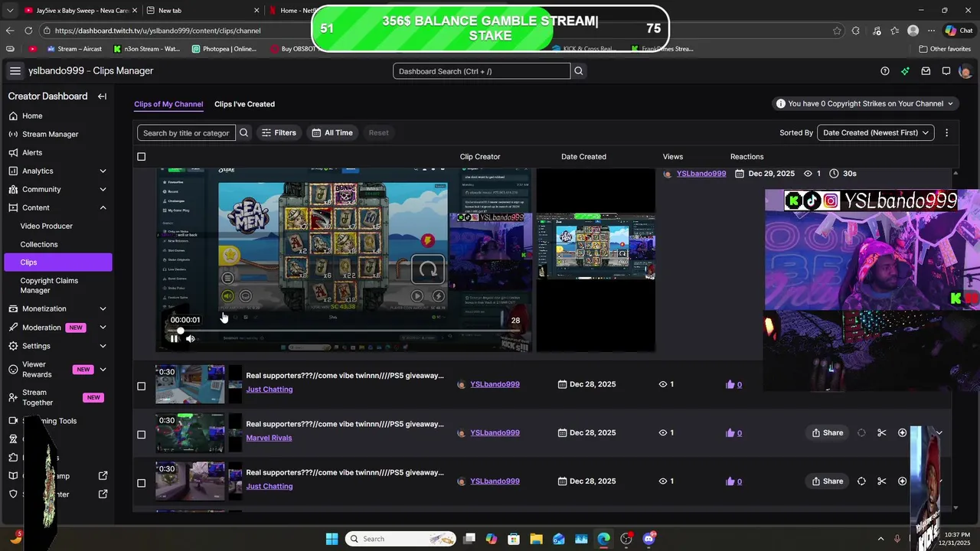Expand the Settings sidebar section
Image resolution: width=980 pixels, height=551 pixels.
click(103, 346)
